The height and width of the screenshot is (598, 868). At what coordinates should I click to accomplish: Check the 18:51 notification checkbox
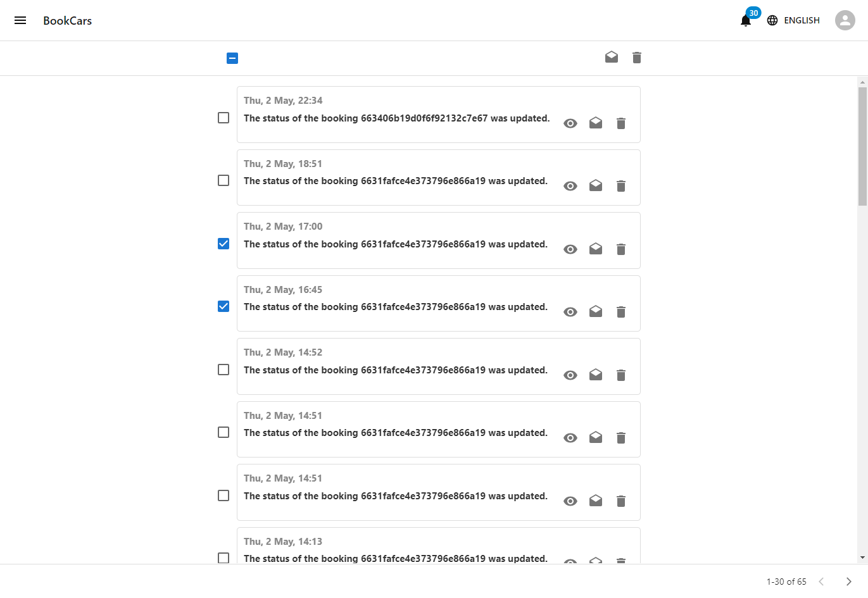(223, 180)
